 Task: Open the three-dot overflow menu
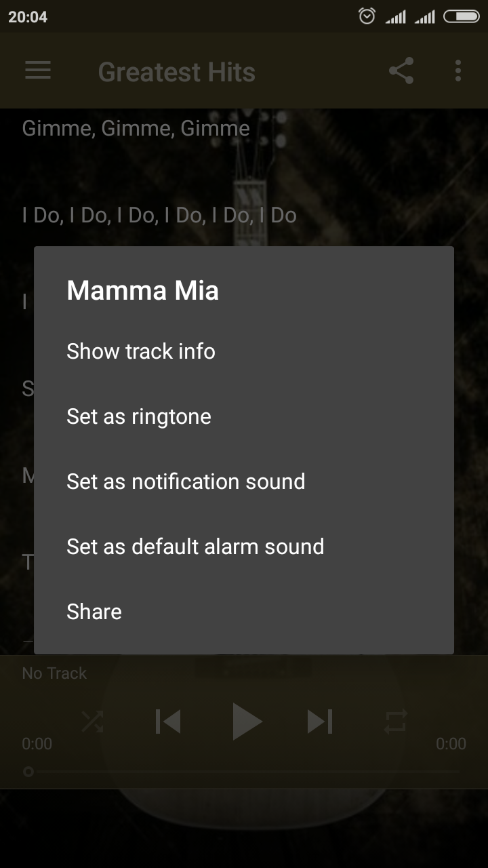pos(458,71)
